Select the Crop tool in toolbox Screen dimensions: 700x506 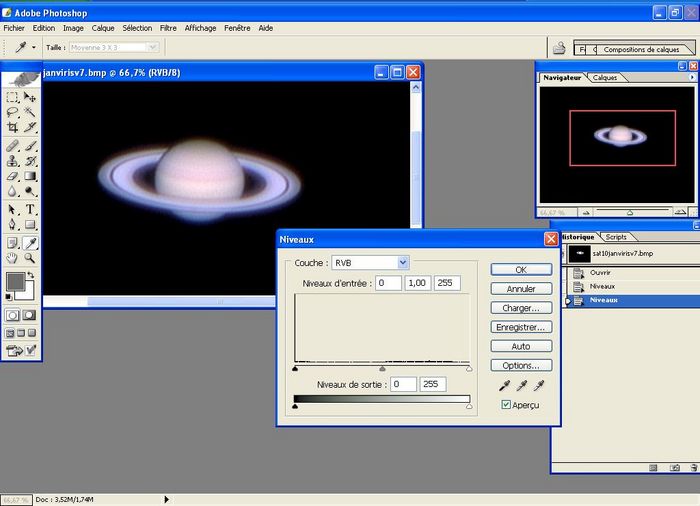click(12, 128)
